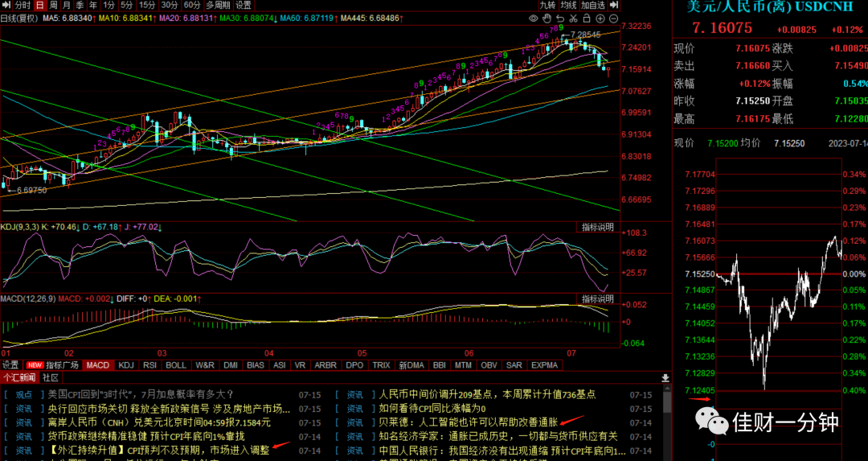Switch to the 社区 tab
The height and width of the screenshot is (461, 868).
pyautogui.click(x=51, y=378)
